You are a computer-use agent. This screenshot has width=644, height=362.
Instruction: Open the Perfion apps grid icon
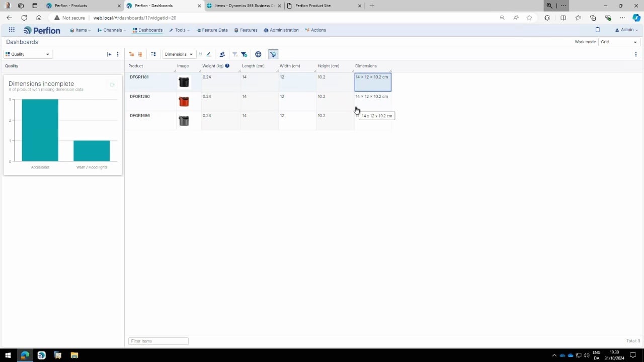pos(11,30)
